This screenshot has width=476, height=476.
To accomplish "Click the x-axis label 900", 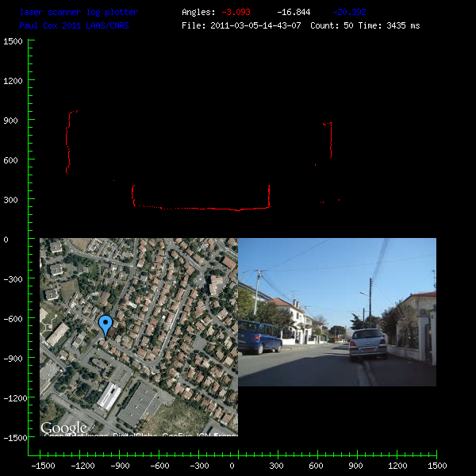I will 355,466.
